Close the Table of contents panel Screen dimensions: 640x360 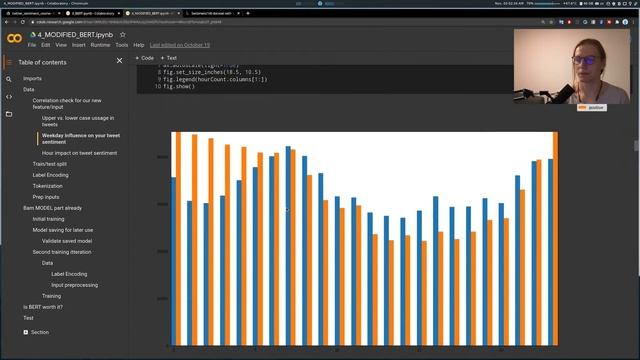click(x=119, y=61)
